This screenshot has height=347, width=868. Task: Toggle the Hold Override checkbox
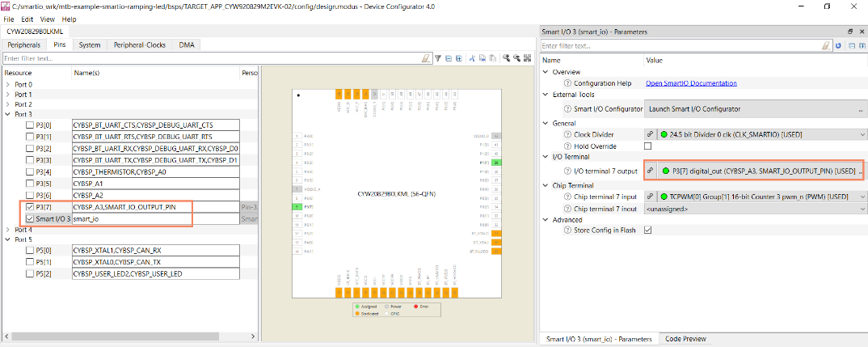coord(647,146)
